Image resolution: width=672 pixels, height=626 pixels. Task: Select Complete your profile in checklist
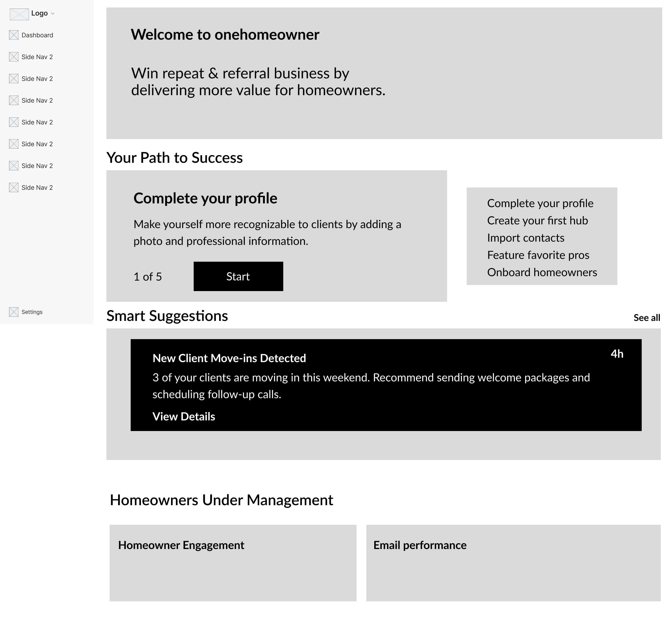click(x=540, y=203)
